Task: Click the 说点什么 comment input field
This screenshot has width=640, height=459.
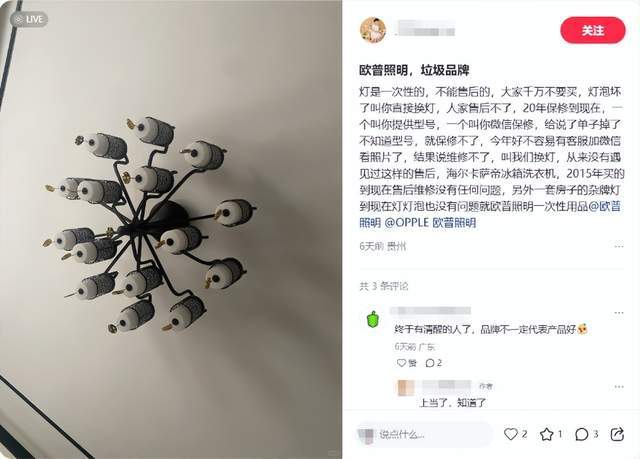Action: (x=424, y=435)
